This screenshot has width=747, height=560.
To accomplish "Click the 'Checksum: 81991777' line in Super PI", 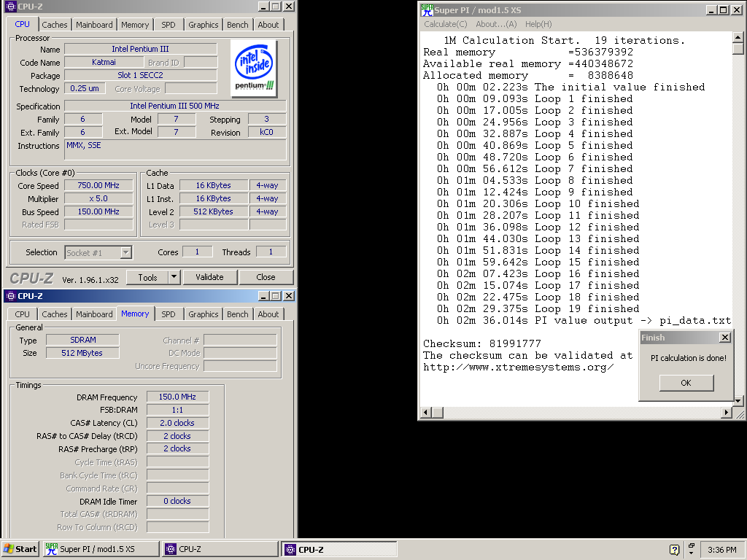I will 482,344.
